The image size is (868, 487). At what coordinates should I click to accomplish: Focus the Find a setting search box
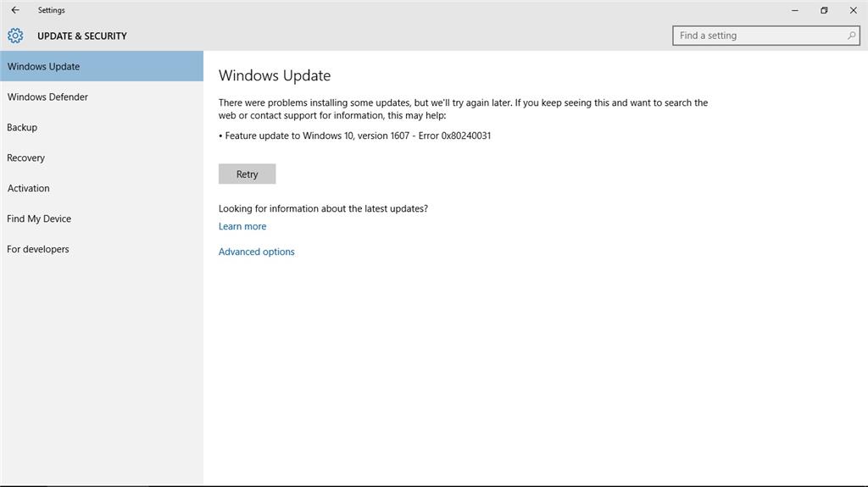[x=765, y=36]
